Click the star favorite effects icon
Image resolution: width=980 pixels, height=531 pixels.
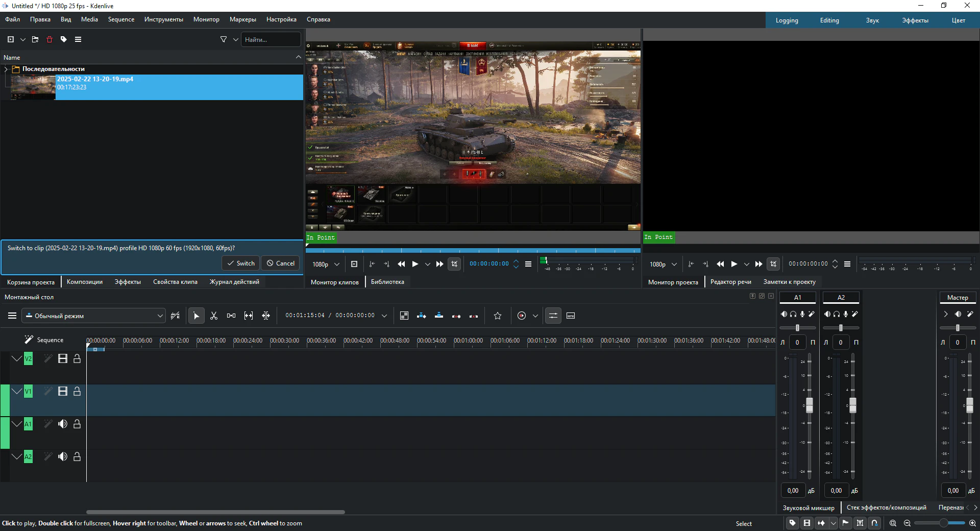tap(498, 316)
